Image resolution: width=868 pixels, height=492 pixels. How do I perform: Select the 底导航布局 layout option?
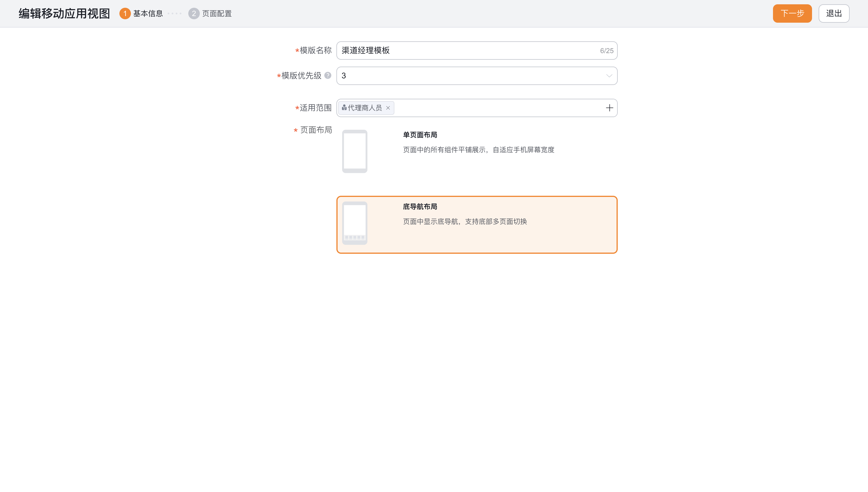[x=477, y=225]
